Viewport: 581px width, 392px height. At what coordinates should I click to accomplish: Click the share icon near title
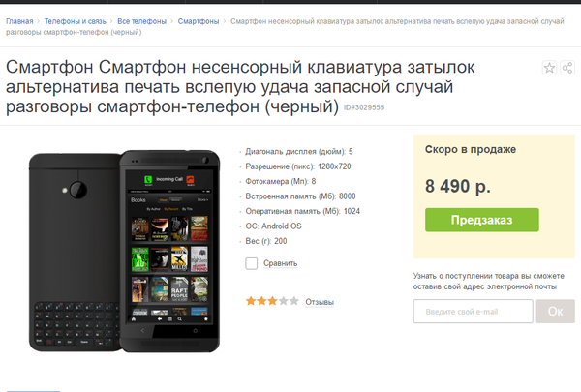coord(567,68)
